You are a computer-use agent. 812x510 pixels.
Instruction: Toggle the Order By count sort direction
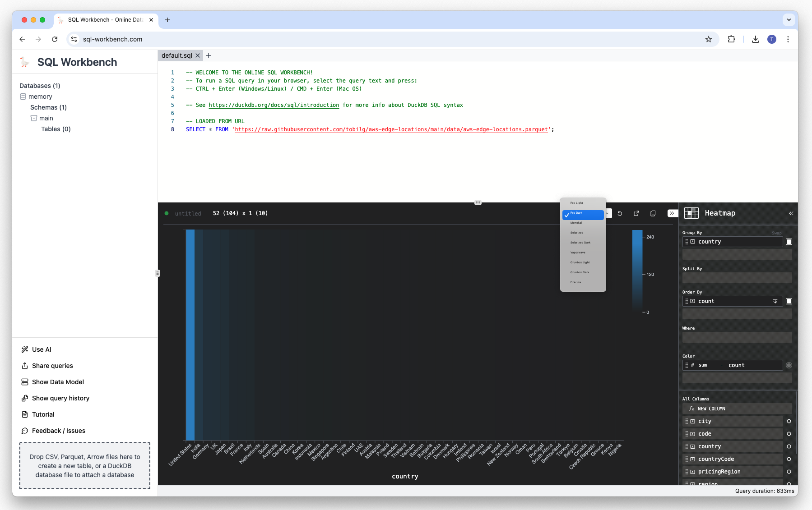pyautogui.click(x=775, y=301)
